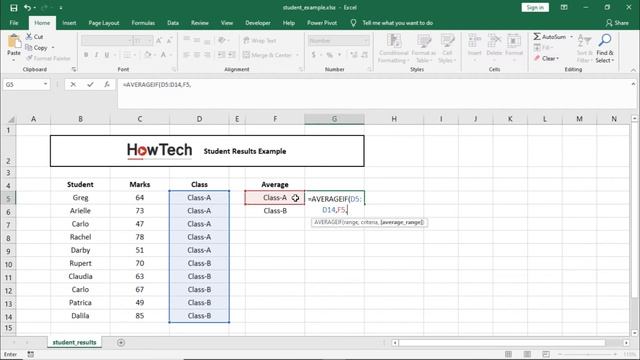
Task: Add a new sheet with plus icon
Action: 121,342
